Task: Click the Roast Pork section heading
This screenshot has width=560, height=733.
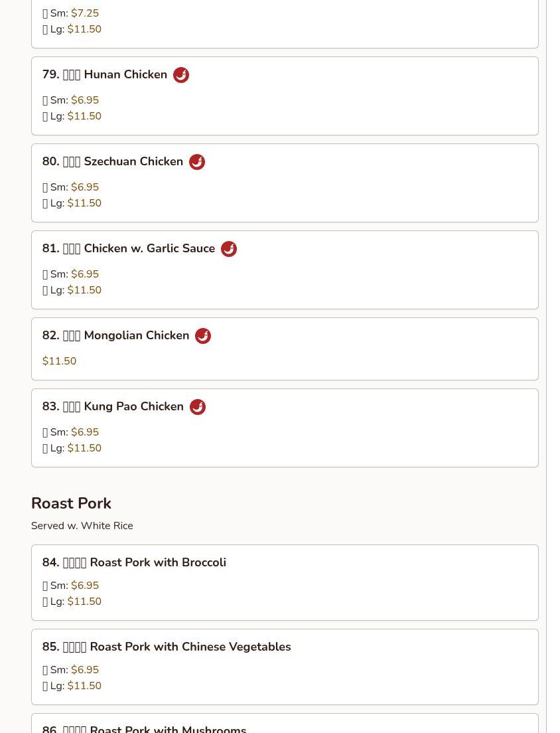Action: (x=71, y=503)
